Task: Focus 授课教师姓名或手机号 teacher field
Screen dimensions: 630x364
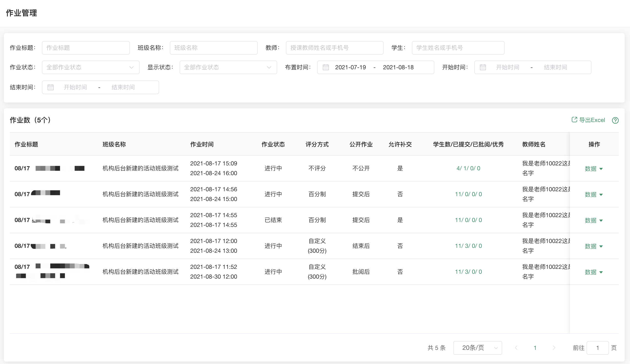Action: 335,48
